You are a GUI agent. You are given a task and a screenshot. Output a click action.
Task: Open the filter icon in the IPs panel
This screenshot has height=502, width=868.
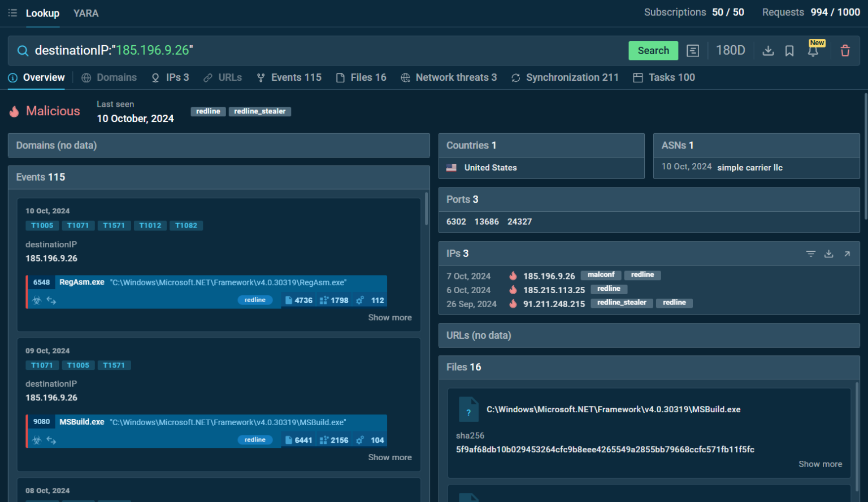click(811, 254)
